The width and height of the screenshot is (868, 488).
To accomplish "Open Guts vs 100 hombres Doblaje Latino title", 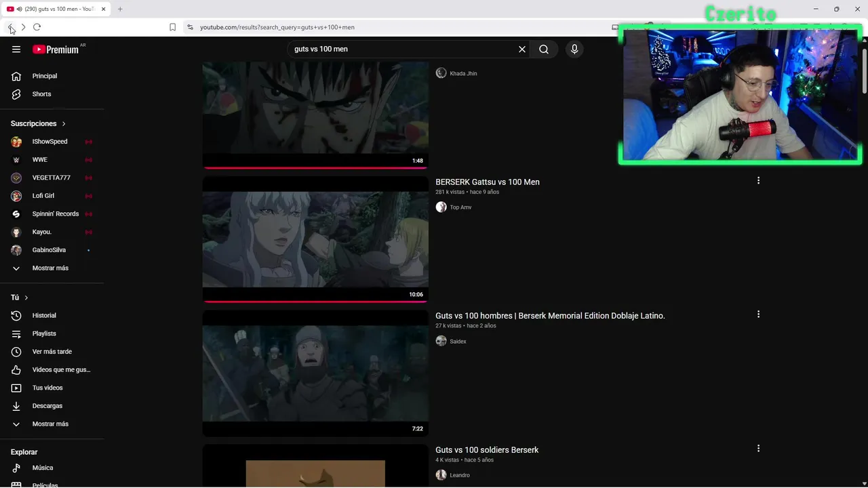I will (550, 316).
